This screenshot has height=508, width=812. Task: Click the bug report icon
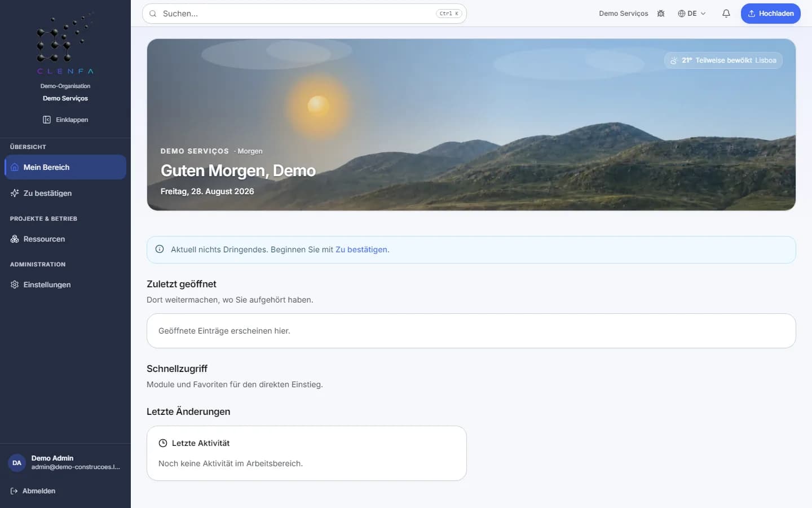point(661,14)
